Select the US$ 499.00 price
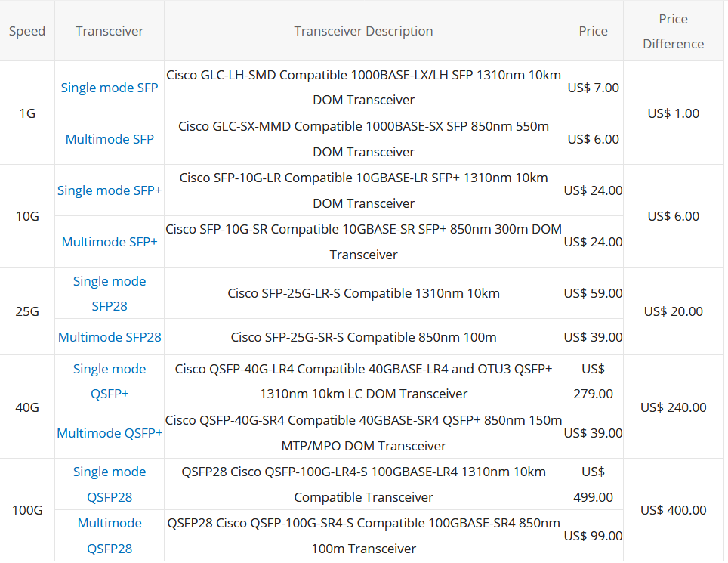 [x=593, y=484]
